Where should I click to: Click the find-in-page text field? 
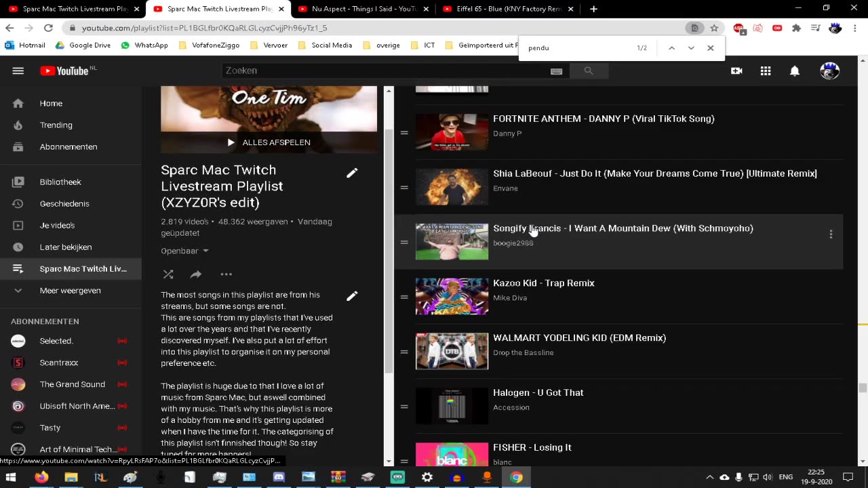pos(576,48)
